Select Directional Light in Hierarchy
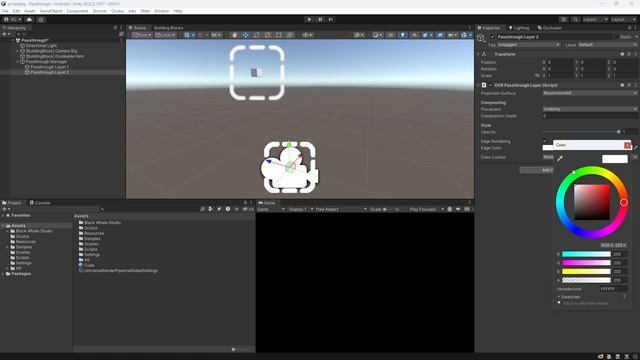 point(41,46)
